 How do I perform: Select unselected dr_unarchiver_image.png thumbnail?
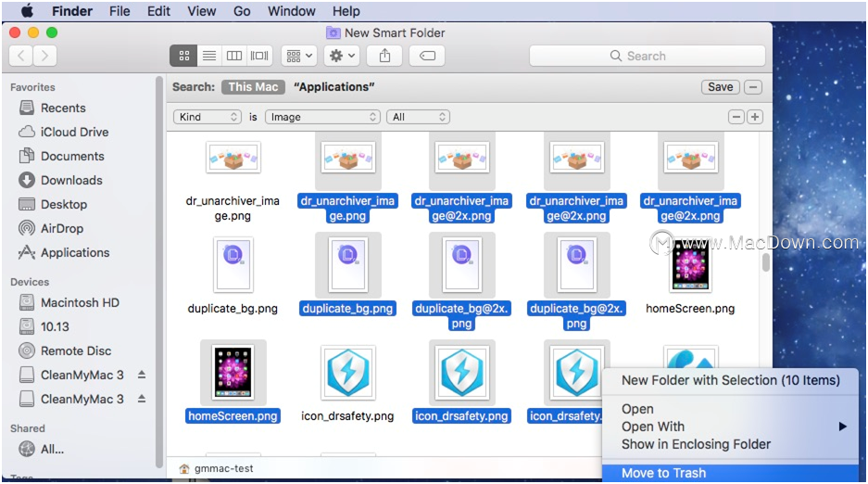(233, 158)
